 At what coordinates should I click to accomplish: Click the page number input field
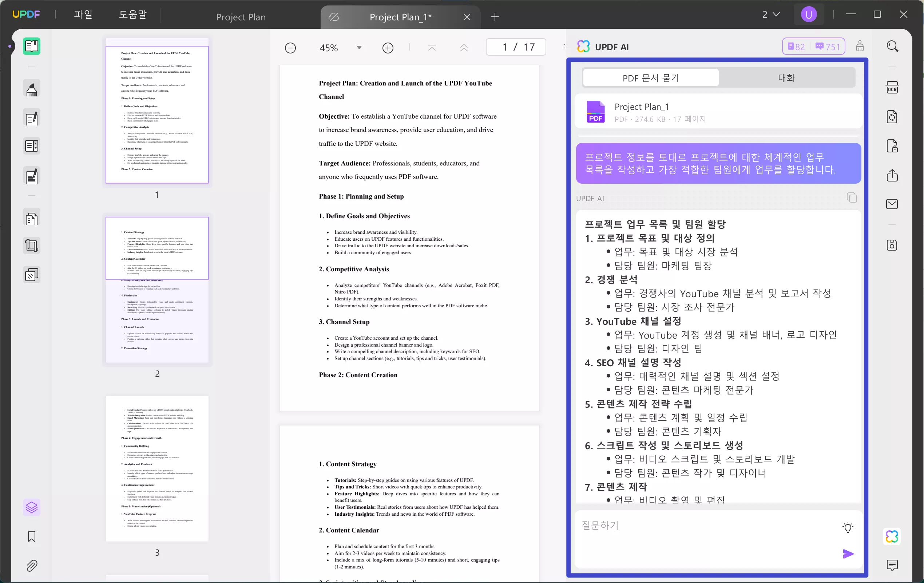(516, 47)
